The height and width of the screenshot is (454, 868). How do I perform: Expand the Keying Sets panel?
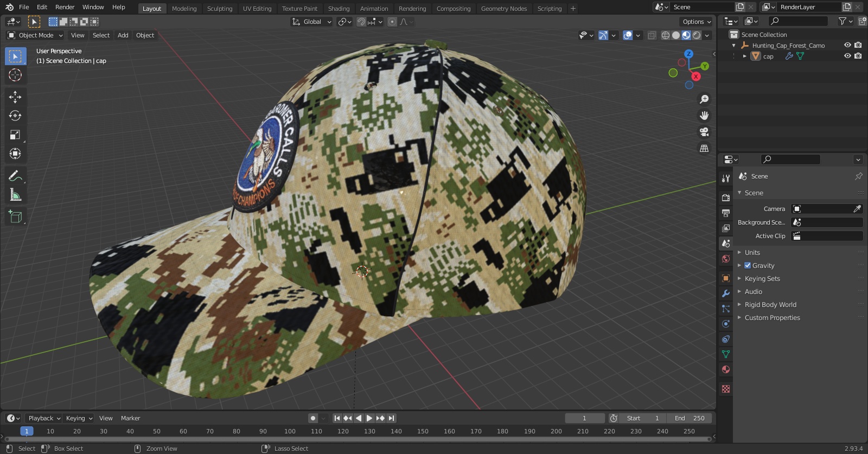(762, 279)
